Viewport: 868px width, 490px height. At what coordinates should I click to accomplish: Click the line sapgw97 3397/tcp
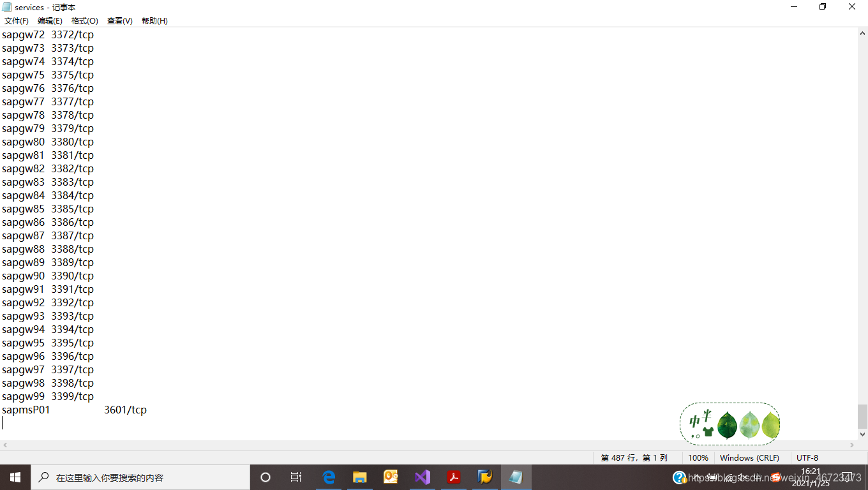tap(48, 369)
